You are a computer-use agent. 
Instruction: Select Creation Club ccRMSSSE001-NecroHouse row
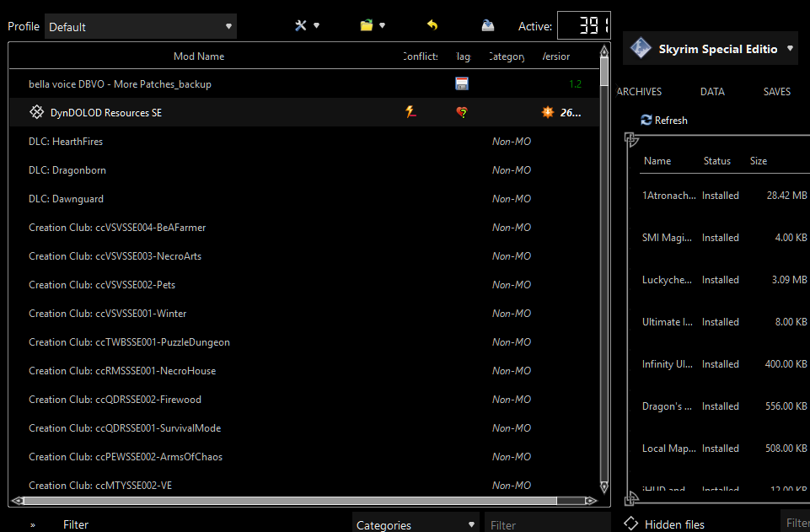tap(304, 370)
